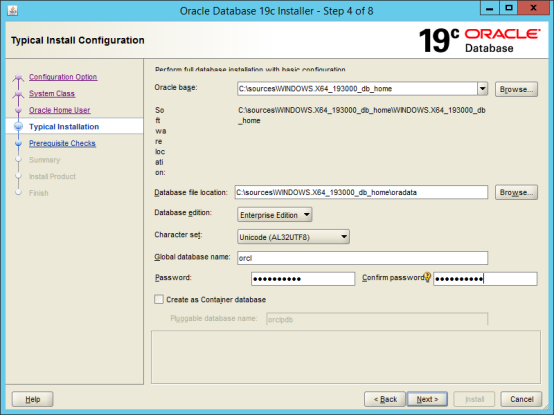This screenshot has height=416, width=554.
Task: Click the Typical Installation step node icon
Action: click(18, 127)
